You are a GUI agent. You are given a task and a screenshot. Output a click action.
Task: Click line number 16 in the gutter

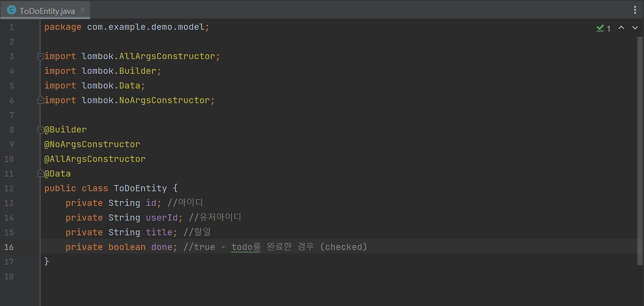pyautogui.click(x=9, y=247)
